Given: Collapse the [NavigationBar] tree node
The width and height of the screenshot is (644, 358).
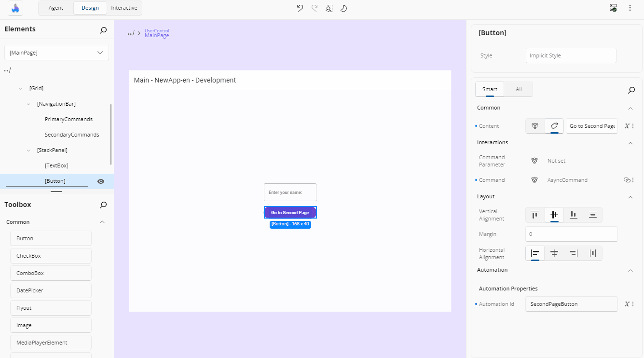Looking at the screenshot, I should (28, 103).
